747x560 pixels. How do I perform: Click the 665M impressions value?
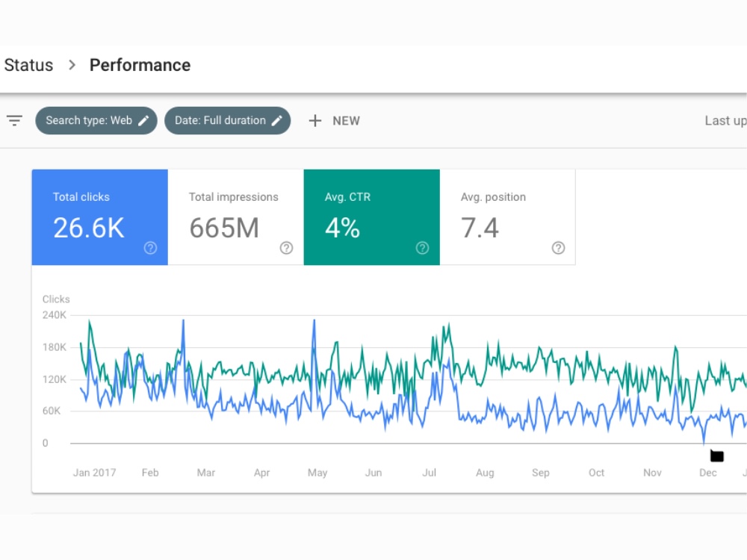click(x=224, y=228)
